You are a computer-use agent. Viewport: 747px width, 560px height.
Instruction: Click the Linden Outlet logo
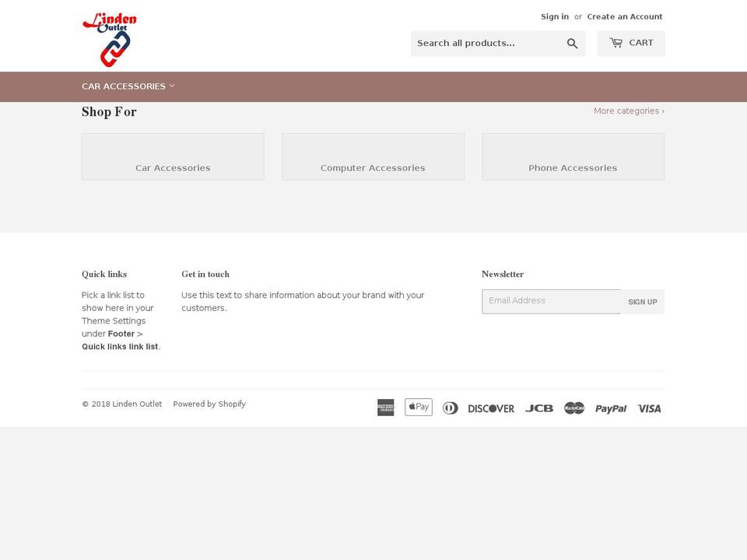[x=110, y=39]
